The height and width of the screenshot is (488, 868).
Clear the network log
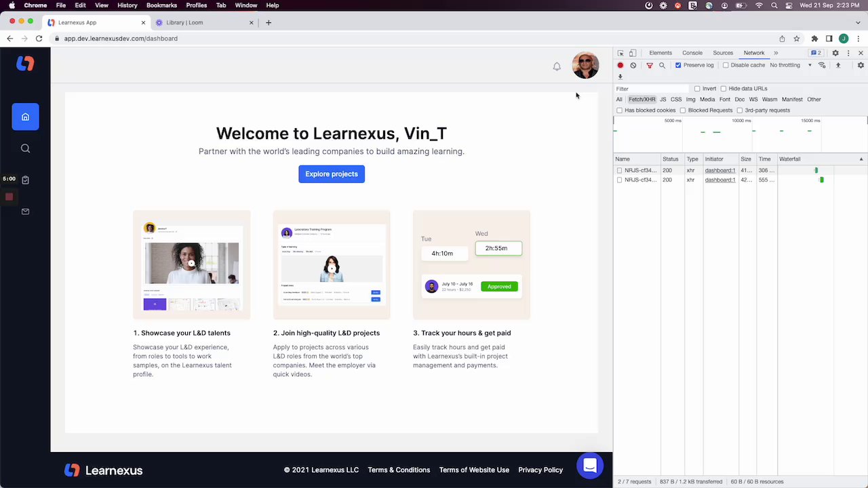633,65
